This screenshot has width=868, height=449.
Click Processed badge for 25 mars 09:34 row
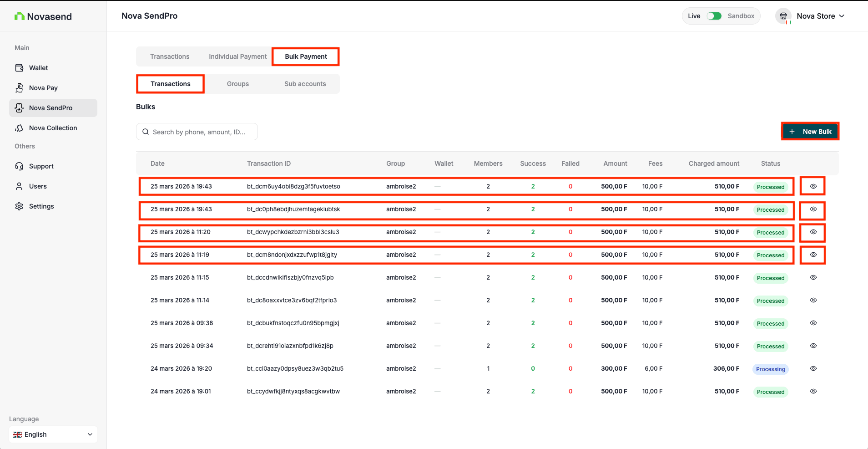[x=771, y=347]
